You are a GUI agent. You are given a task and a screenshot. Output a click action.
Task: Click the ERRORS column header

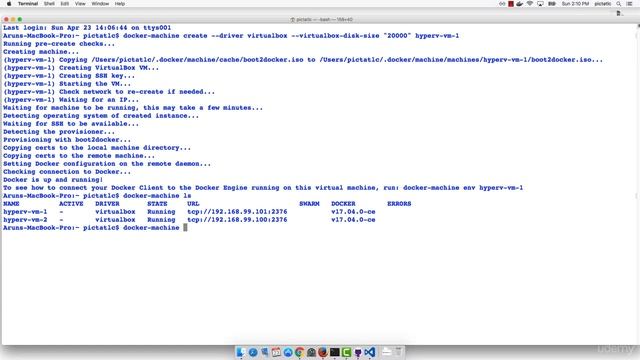click(x=399, y=204)
